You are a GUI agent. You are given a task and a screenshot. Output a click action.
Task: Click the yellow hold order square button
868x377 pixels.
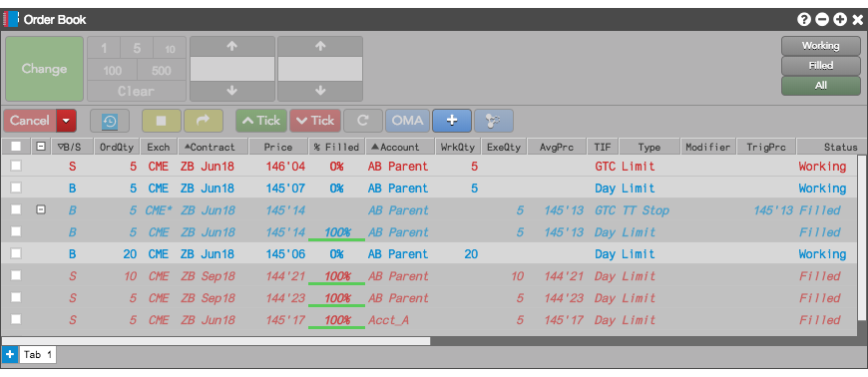[161, 121]
